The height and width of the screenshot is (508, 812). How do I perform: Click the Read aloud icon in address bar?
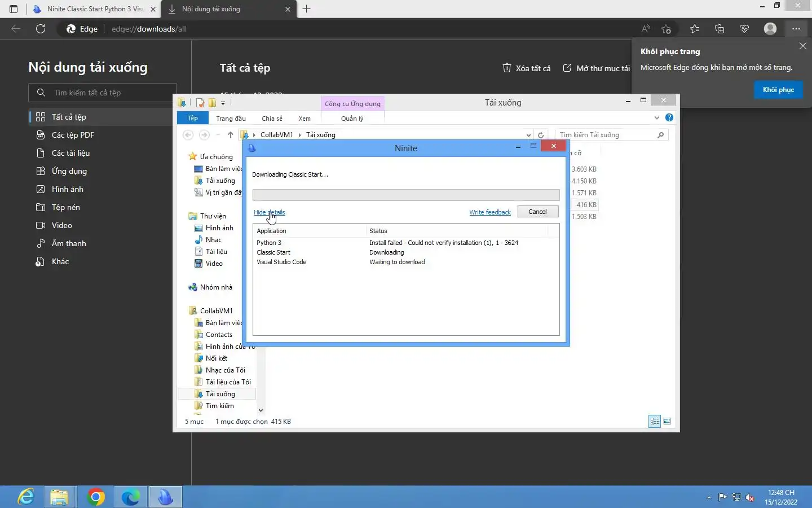coord(646,29)
